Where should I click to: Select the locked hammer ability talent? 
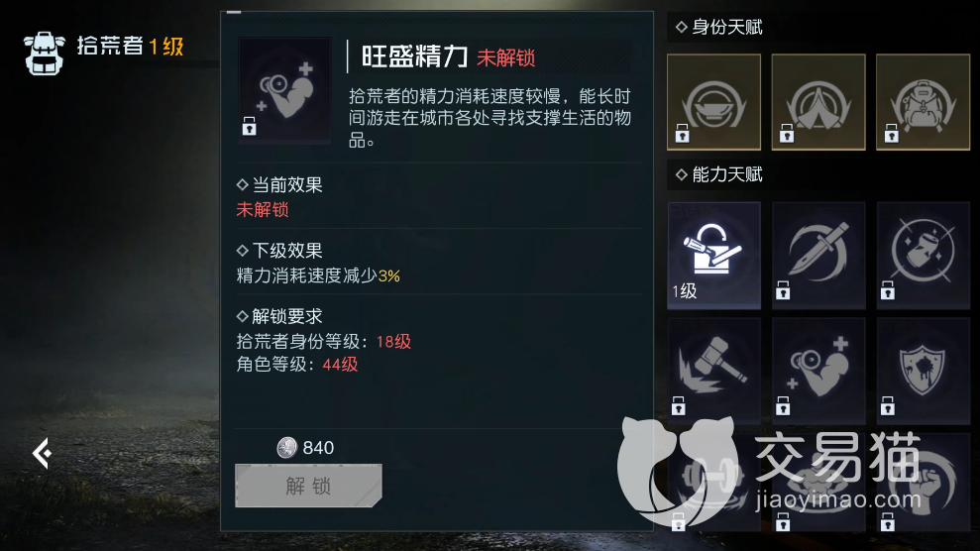(x=713, y=371)
